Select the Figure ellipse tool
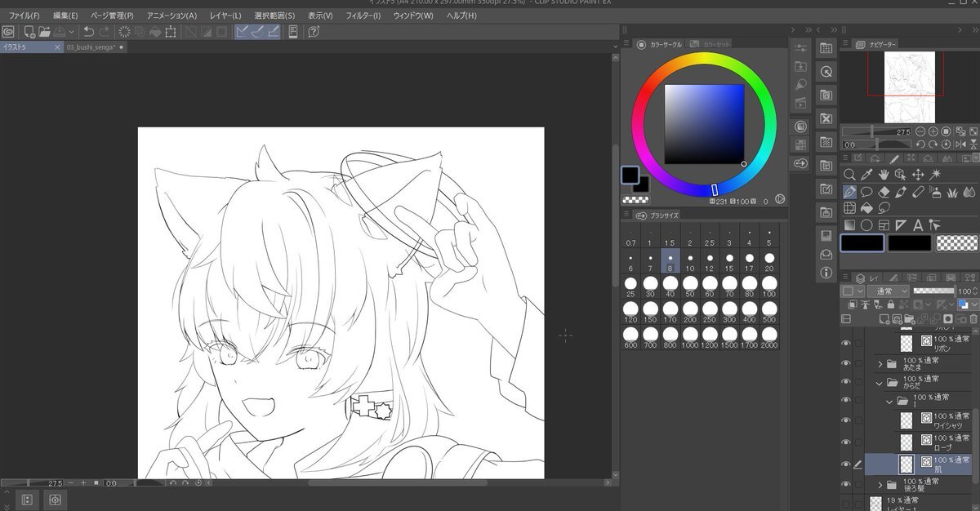 [866, 225]
